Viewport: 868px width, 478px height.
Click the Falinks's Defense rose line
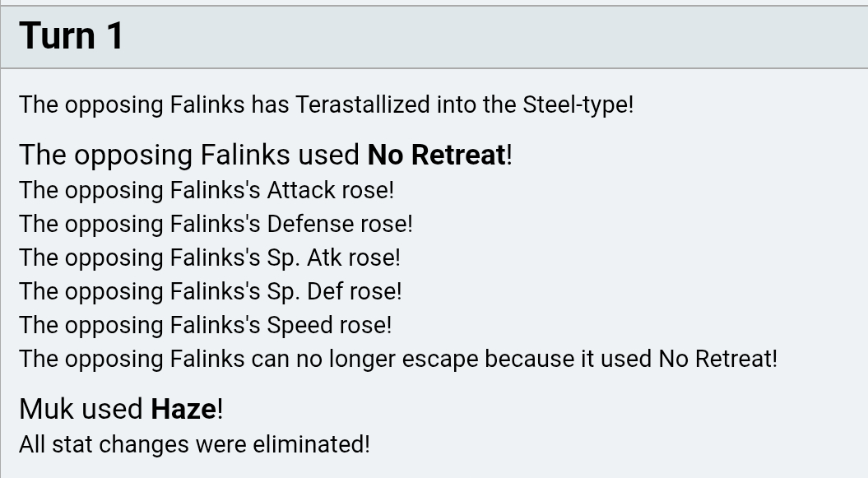216,224
